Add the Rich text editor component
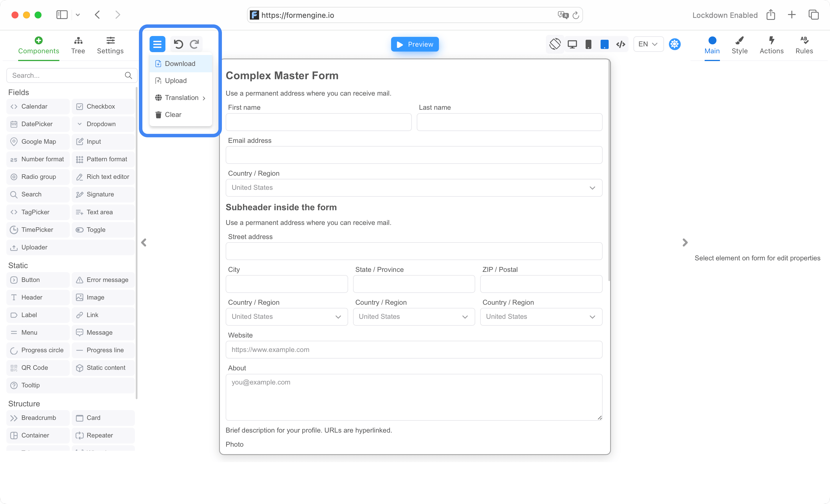Screen dimensions: 830x504 (103, 177)
